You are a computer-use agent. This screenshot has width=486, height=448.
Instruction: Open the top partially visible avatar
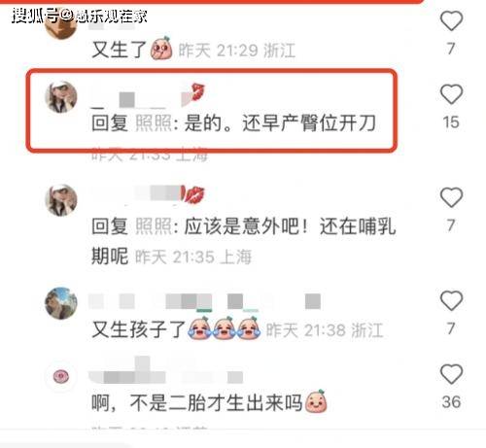tap(61, 27)
